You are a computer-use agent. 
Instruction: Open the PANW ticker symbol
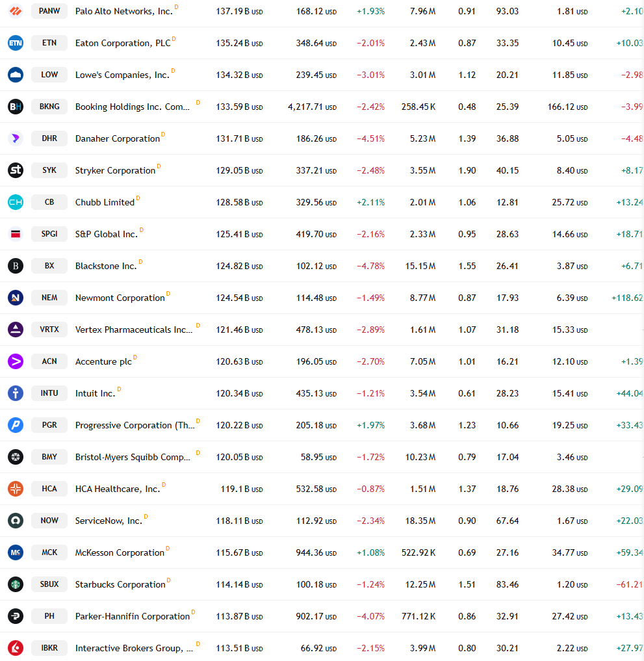pos(49,11)
